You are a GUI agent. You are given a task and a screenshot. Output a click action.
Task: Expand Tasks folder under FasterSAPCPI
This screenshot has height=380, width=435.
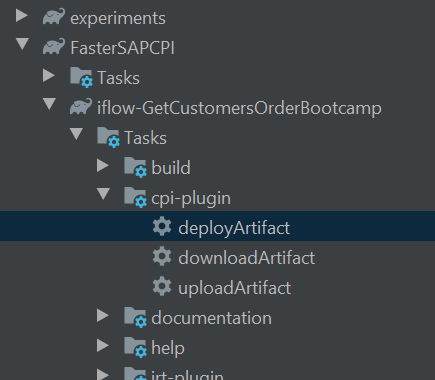pos(49,76)
